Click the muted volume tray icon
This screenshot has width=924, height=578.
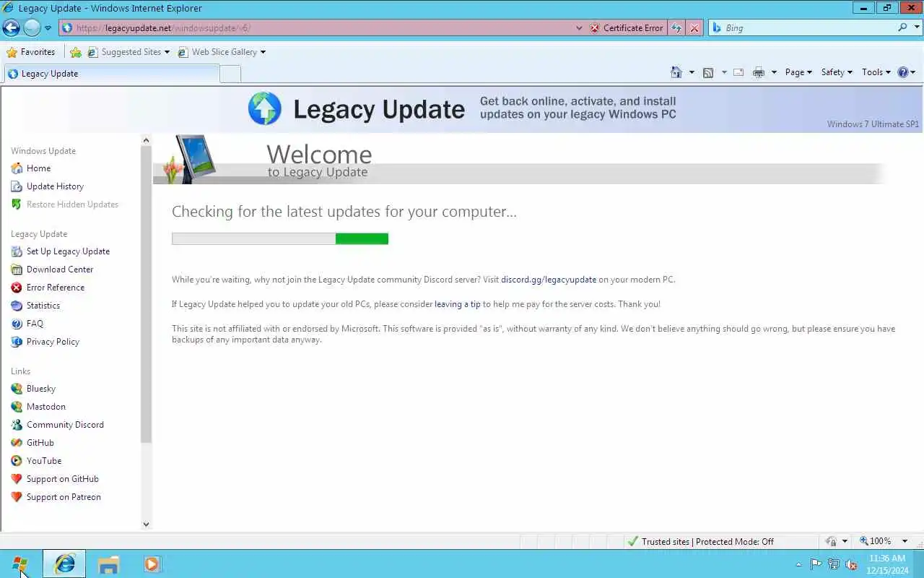851,565
